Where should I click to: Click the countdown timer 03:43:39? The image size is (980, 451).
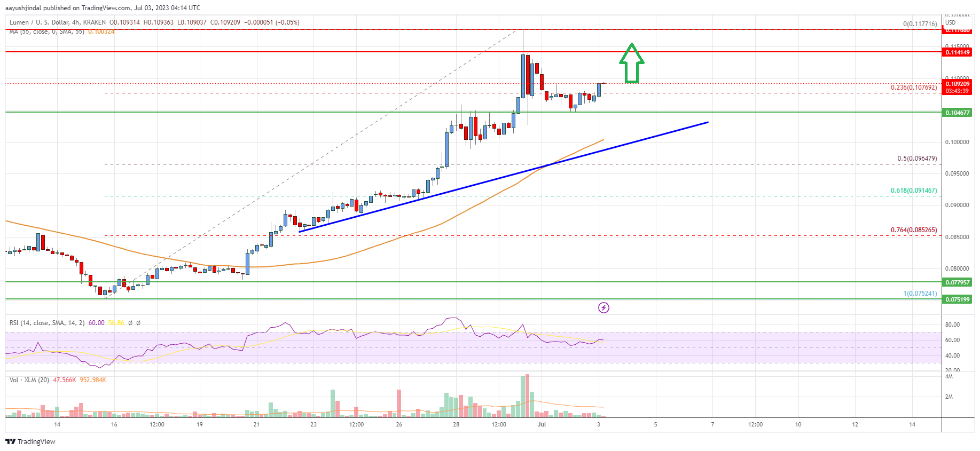coord(958,91)
